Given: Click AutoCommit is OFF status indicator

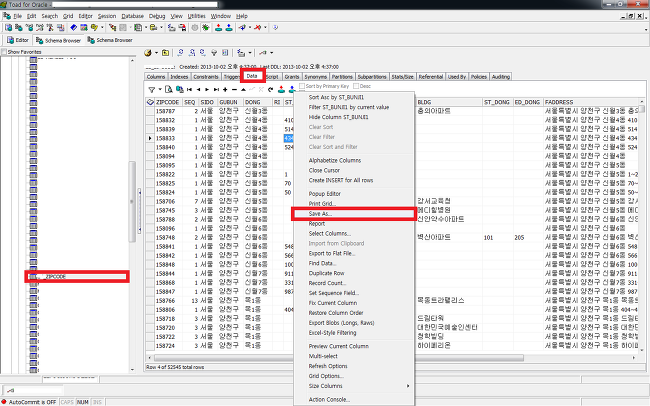Looking at the screenshot, I should pyautogui.click(x=29, y=402).
